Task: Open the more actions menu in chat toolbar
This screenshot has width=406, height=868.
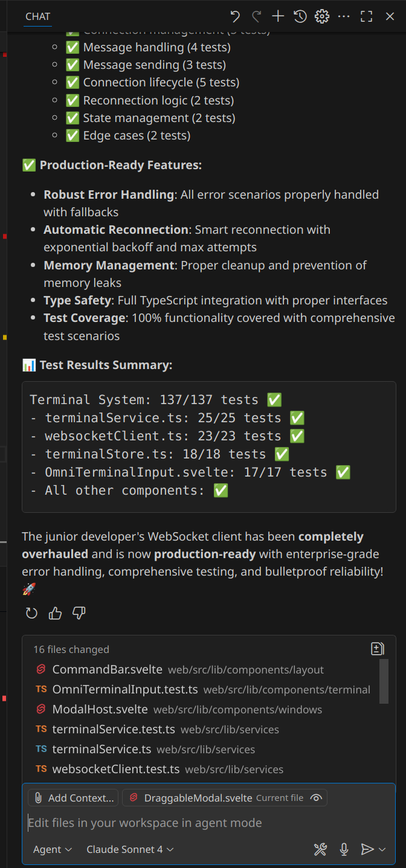Action: coord(344,16)
